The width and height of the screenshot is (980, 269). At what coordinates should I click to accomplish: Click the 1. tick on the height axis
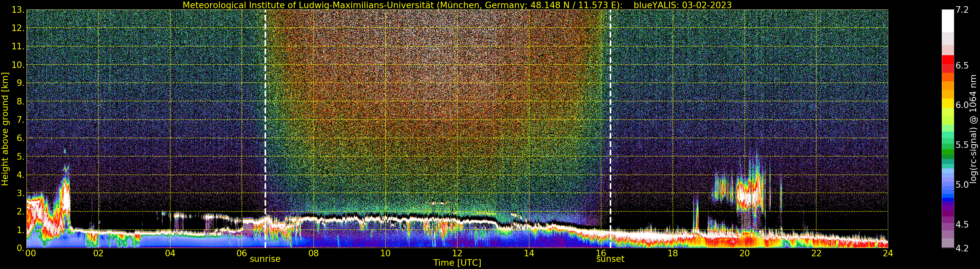pyautogui.click(x=20, y=230)
